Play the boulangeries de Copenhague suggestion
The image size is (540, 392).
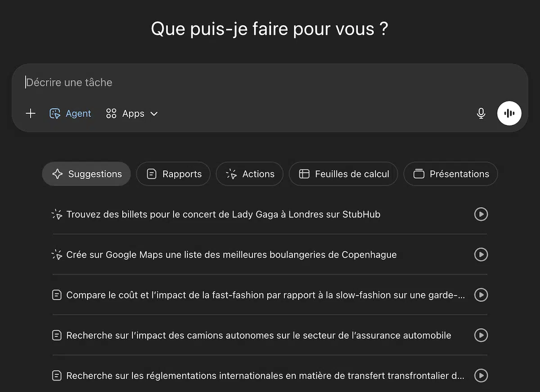coord(481,255)
